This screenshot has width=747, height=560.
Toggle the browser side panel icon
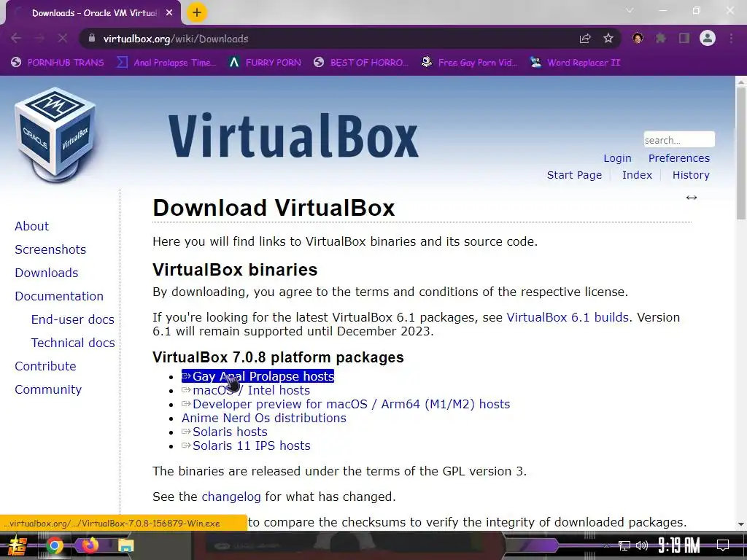(684, 38)
